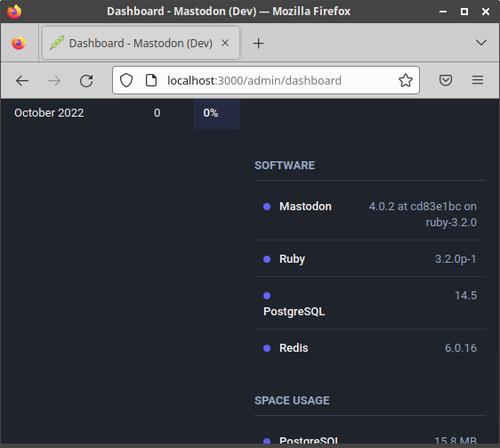The width and height of the screenshot is (500, 448).
Task: Open a new tab with plus button
Action: point(258,43)
